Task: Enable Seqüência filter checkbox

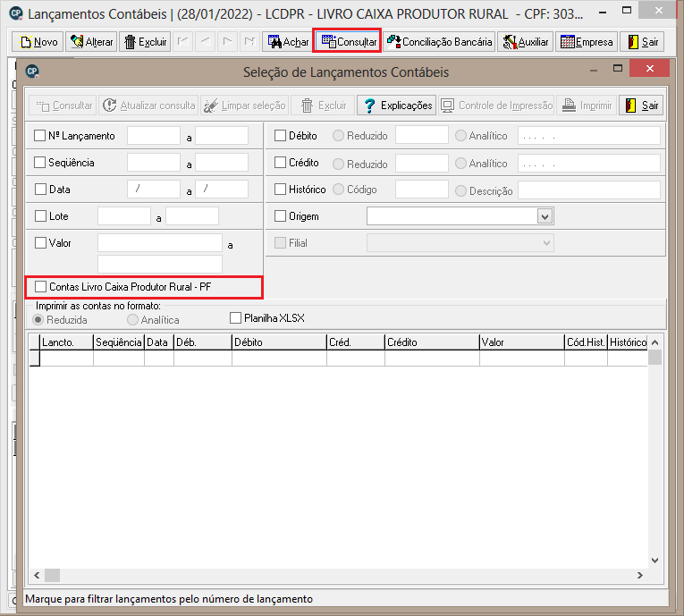Action: pyautogui.click(x=39, y=163)
